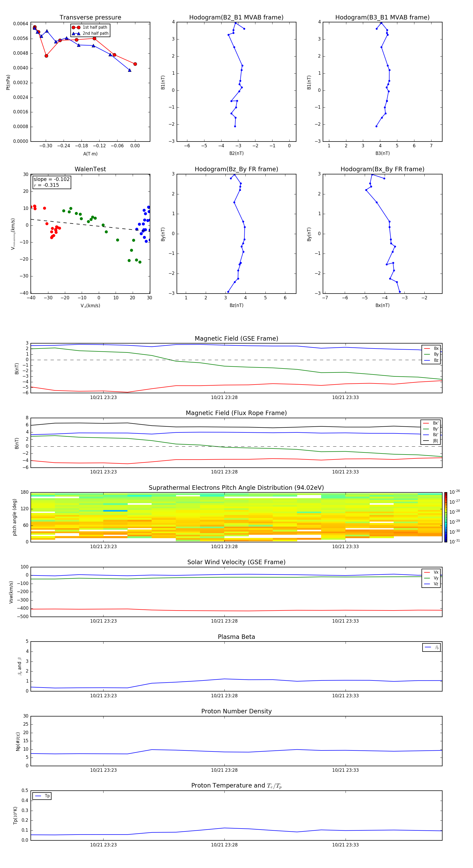Click the 'Vsw(km/s)' y-axis label
The image size is (473, 868).
pos(11,592)
